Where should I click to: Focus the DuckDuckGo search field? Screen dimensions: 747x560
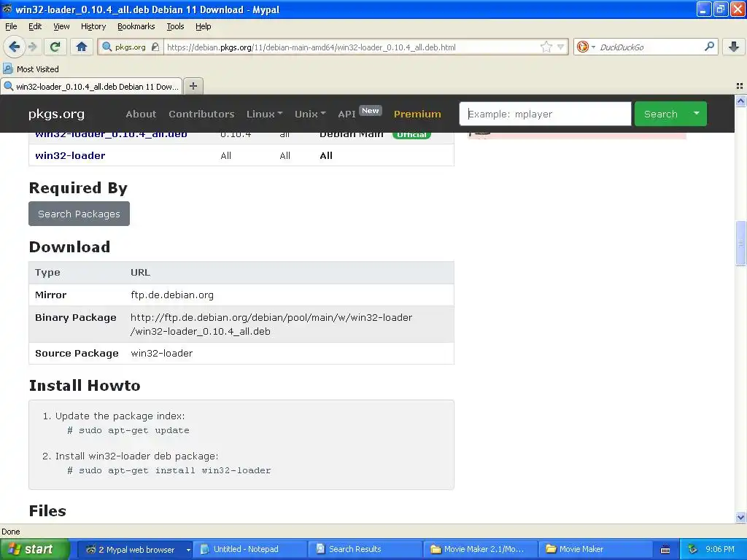tap(649, 47)
